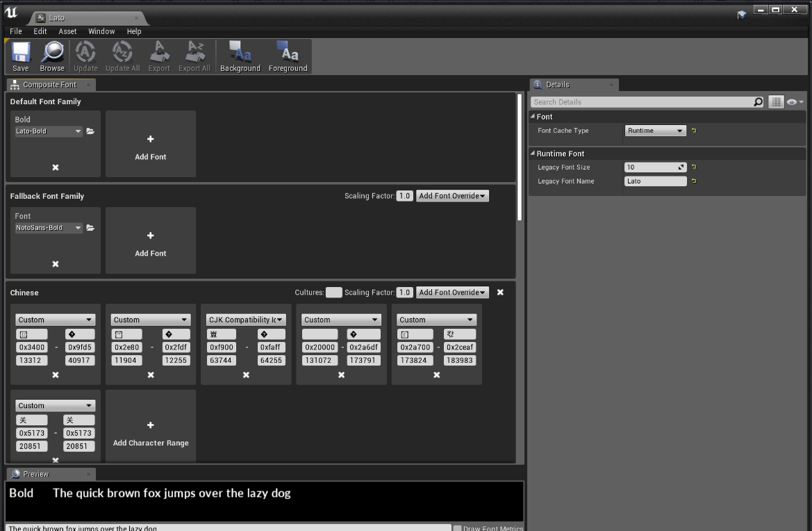Set preview Foreground color icon
This screenshot has height=531, width=812.
tap(288, 56)
